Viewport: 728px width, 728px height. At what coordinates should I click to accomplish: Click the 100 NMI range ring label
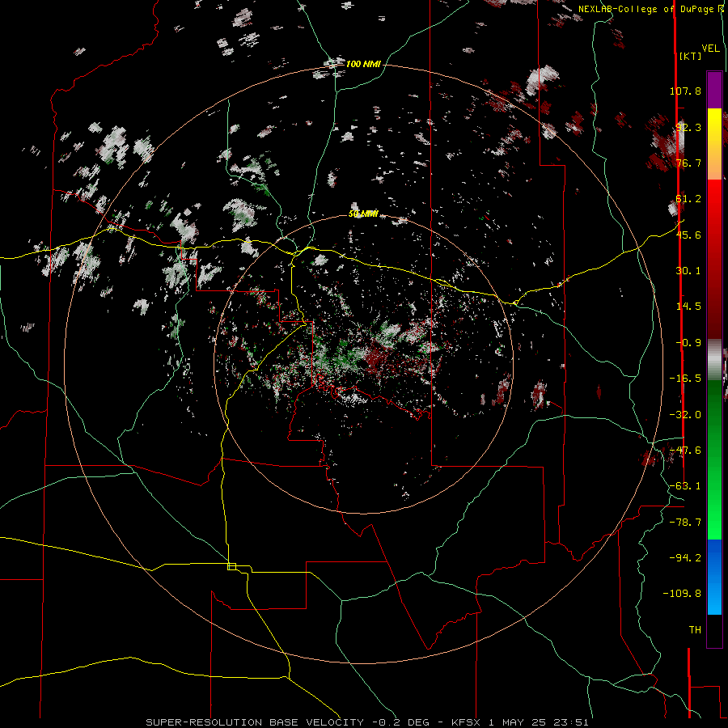coord(363,64)
